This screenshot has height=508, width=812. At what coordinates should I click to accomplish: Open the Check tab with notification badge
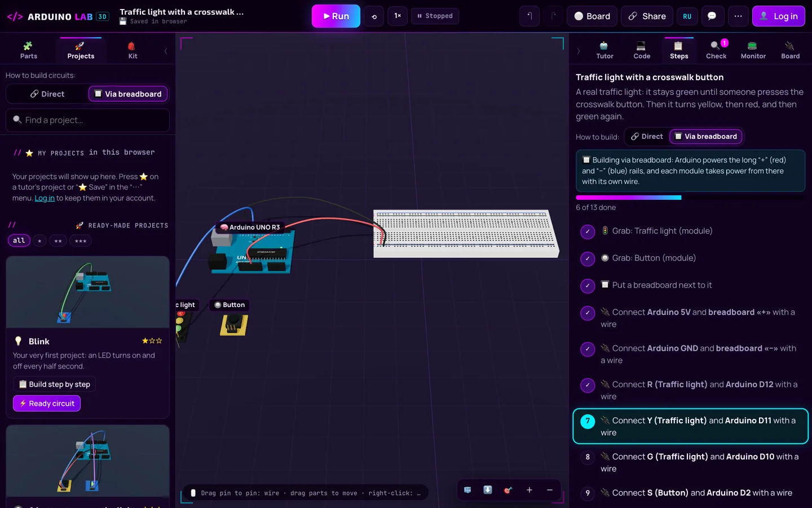[716, 50]
